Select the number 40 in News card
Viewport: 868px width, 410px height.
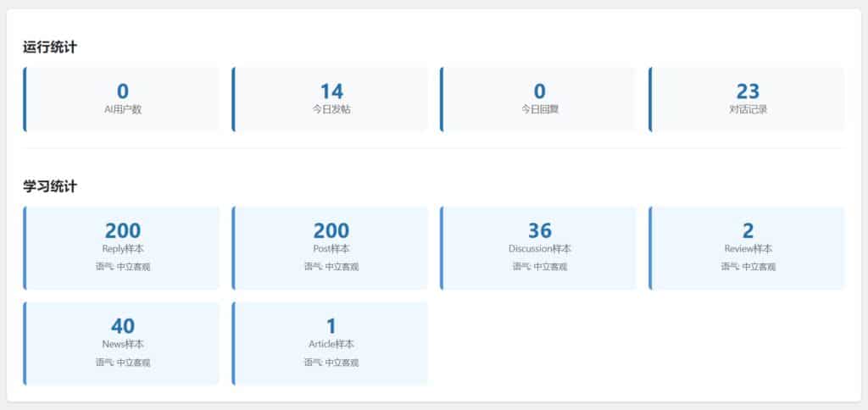click(x=123, y=325)
